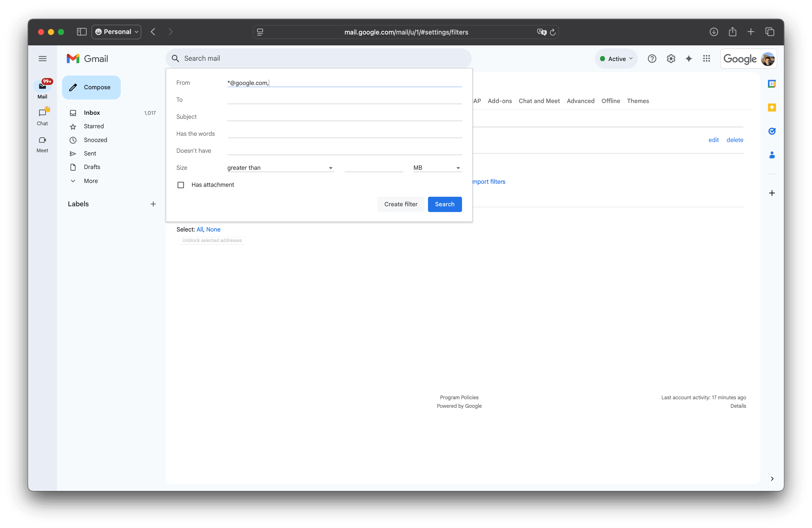The height and width of the screenshot is (528, 812).
Task: Enable the Has attachment checkbox
Action: point(181,184)
